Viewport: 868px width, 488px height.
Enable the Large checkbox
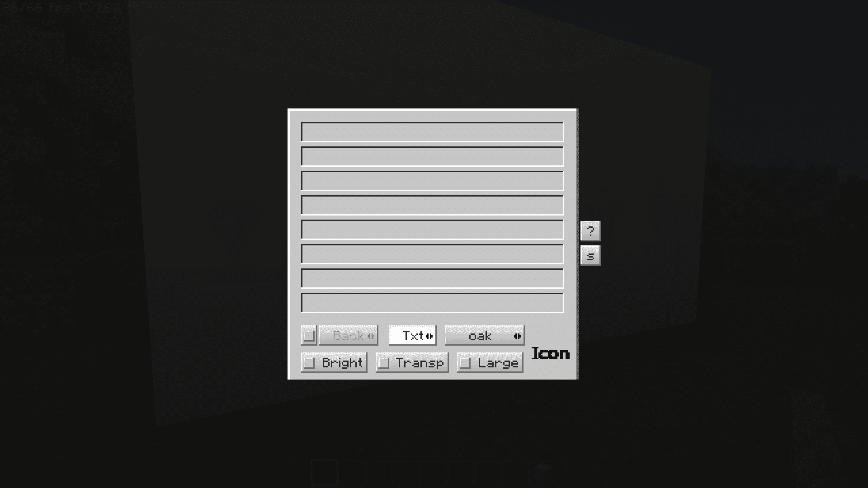(465, 362)
